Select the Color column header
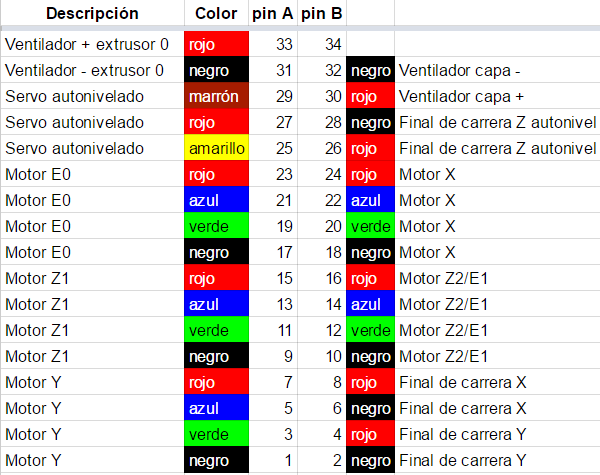Viewport: 600px width, 475px height. coord(216,13)
